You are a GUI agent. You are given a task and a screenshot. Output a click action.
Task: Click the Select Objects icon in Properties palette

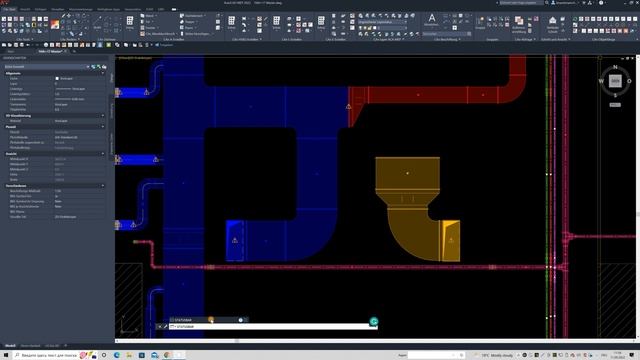point(99,67)
